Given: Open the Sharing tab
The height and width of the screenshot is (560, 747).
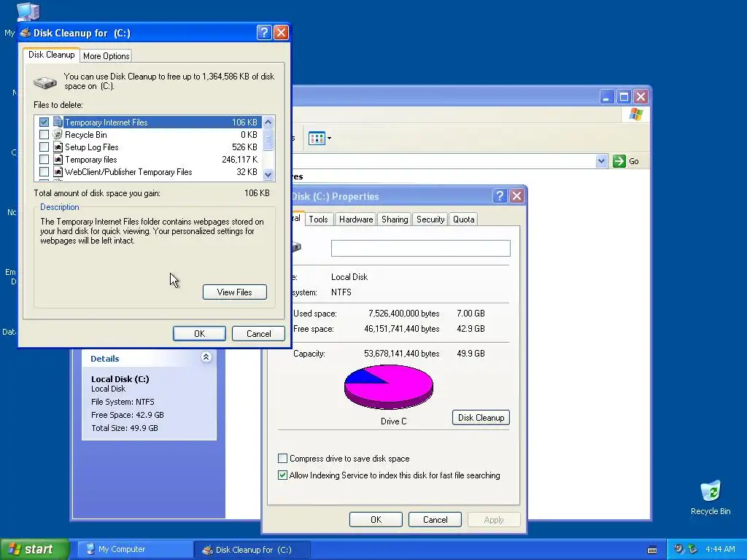Looking at the screenshot, I should pyautogui.click(x=395, y=219).
